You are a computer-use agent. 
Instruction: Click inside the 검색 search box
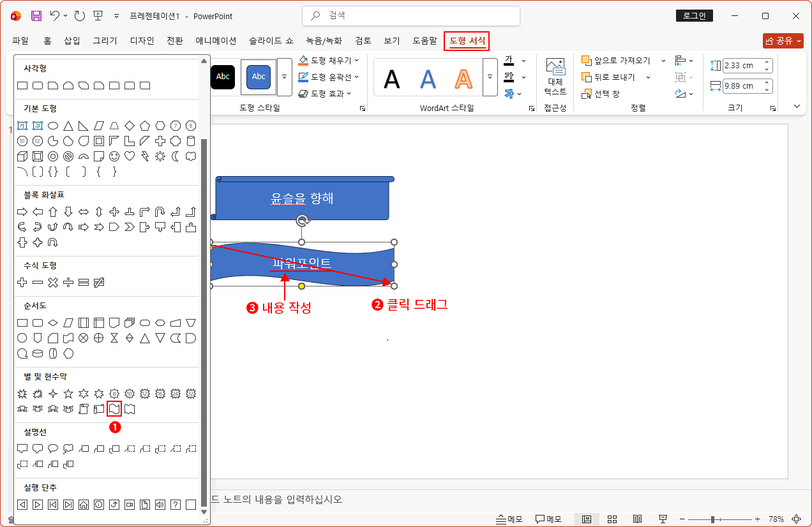[x=410, y=15]
